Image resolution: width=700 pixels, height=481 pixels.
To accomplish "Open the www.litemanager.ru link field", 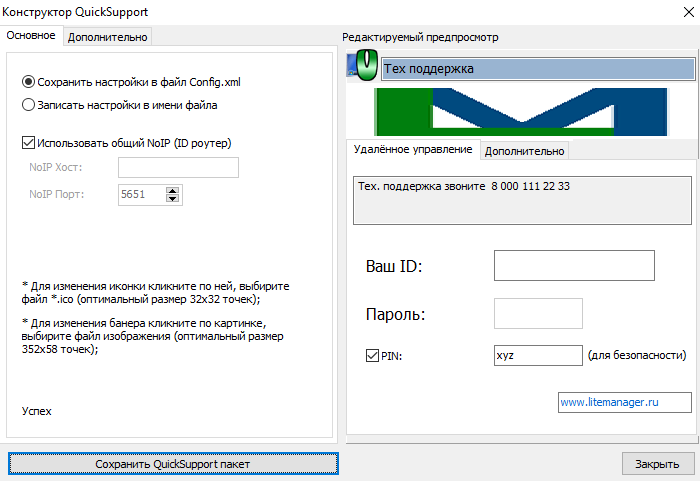I will click(625, 402).
